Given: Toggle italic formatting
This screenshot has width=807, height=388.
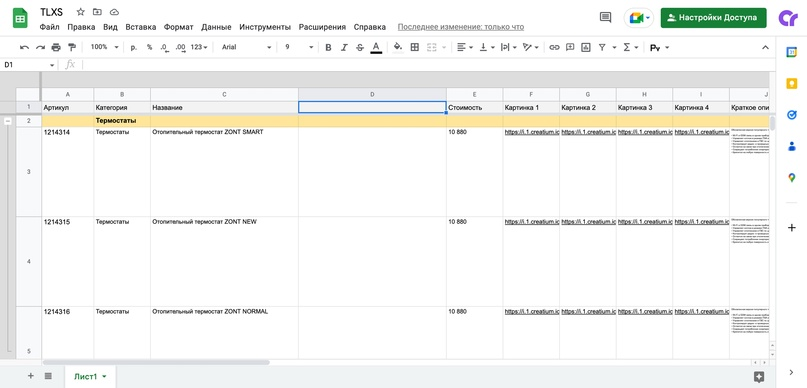Looking at the screenshot, I should click(x=344, y=47).
